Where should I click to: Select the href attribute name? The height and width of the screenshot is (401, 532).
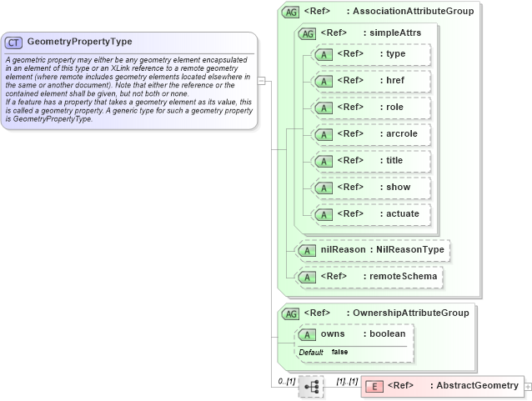coord(395,80)
